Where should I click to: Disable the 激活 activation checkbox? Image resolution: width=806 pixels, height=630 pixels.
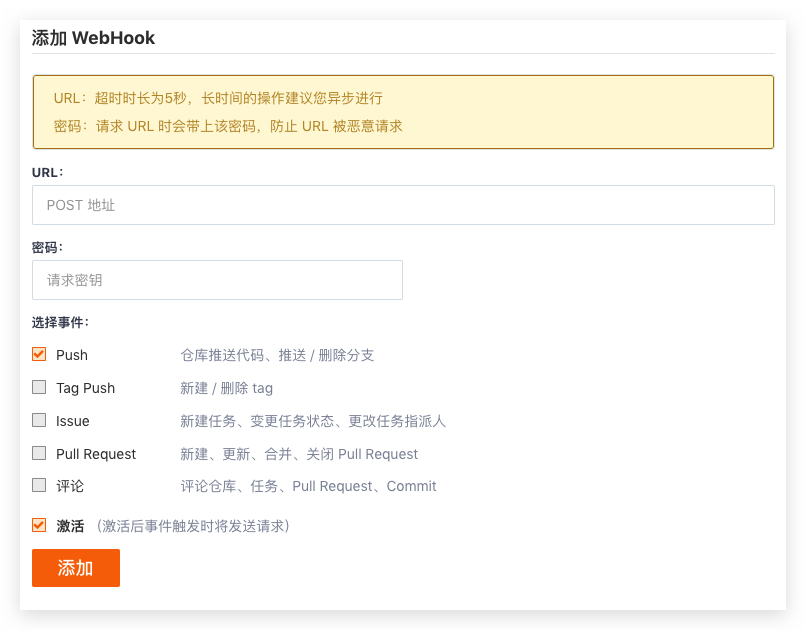38,524
